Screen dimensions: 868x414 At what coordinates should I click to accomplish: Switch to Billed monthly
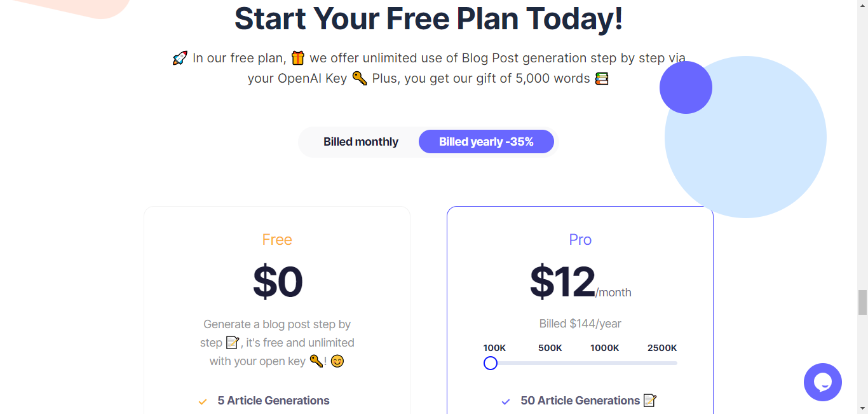[x=361, y=142]
